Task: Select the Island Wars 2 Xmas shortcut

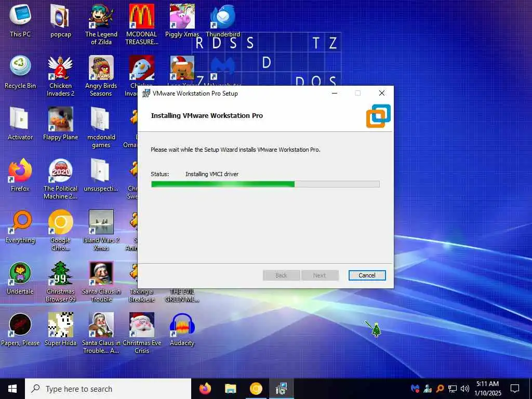Action: click(101, 230)
